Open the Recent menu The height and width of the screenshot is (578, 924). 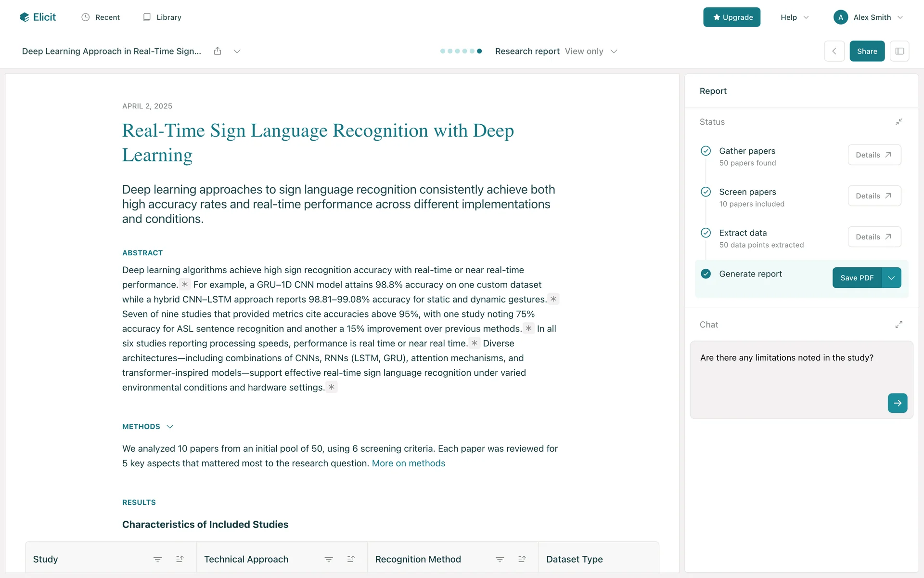[x=101, y=17]
